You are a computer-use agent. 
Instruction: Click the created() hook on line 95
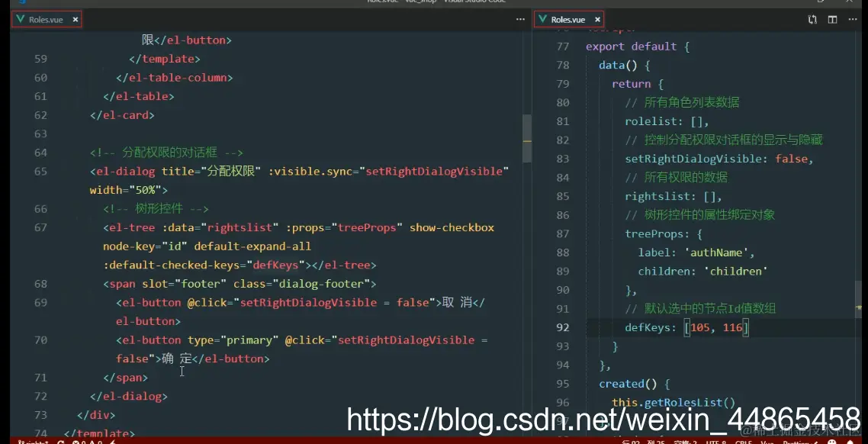coord(628,384)
